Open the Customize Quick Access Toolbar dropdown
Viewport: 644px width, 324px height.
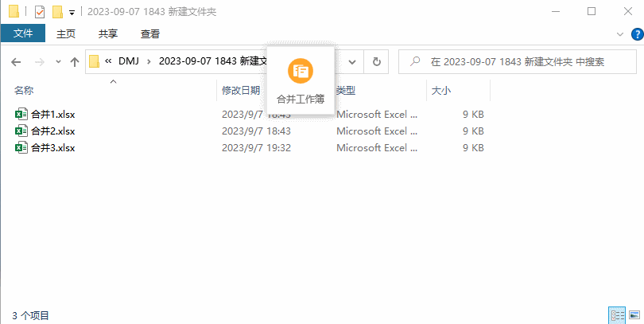(x=72, y=12)
